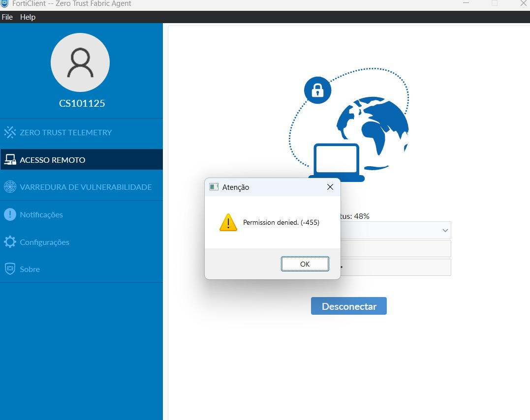Click the CS101125 username label
Screen dimensions: 530x420
click(x=82, y=103)
